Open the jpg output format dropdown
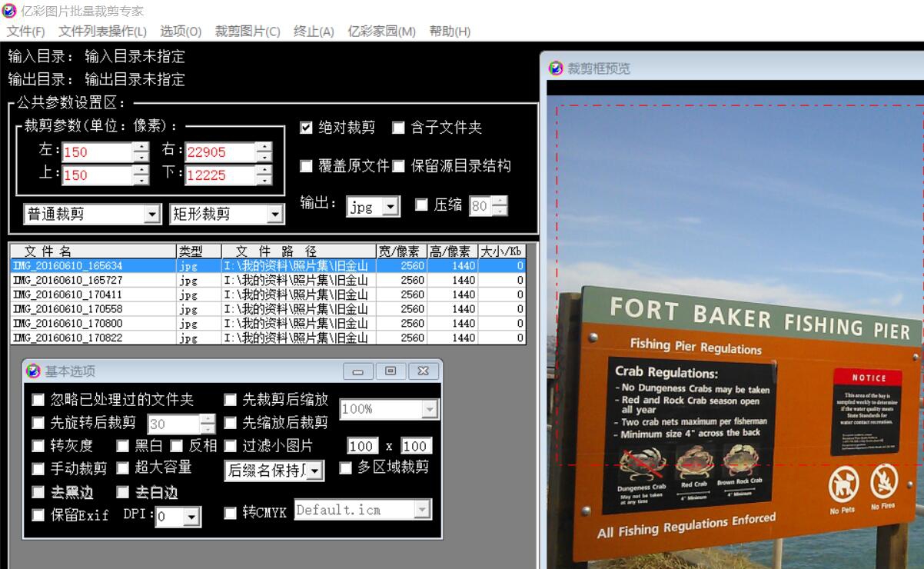The width and height of the screenshot is (924, 569). tap(391, 206)
